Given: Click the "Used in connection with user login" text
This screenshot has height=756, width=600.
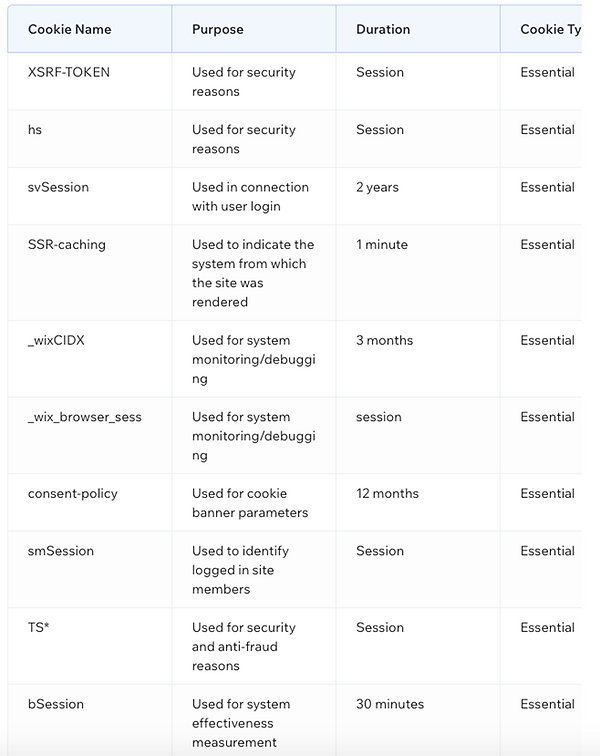Looking at the screenshot, I should [250, 197].
